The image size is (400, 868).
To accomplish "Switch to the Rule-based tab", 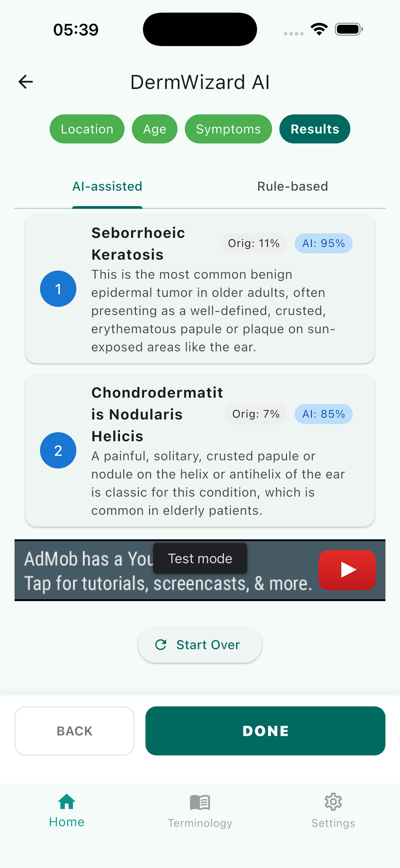I will [292, 186].
